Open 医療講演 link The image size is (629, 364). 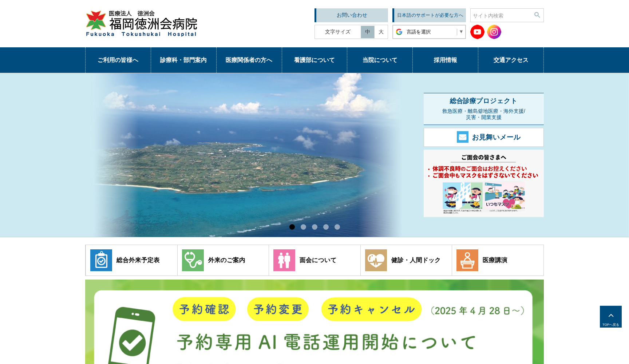(498, 260)
